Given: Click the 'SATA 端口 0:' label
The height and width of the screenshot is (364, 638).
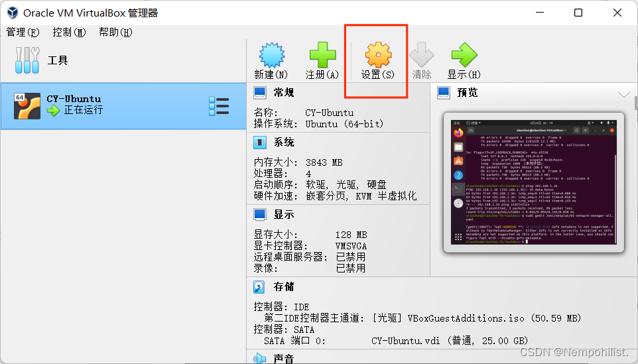Looking at the screenshot, I should click(x=295, y=340).
